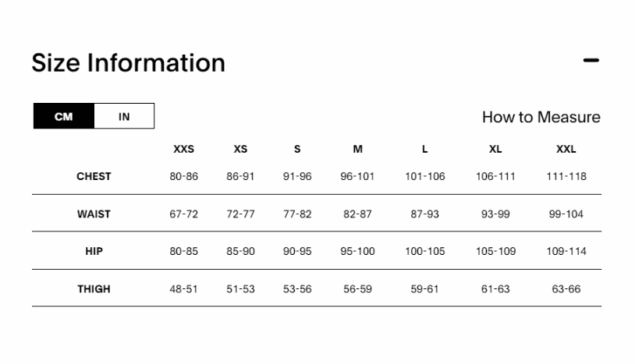
Task: Click the CHEST row label
Action: (x=94, y=176)
